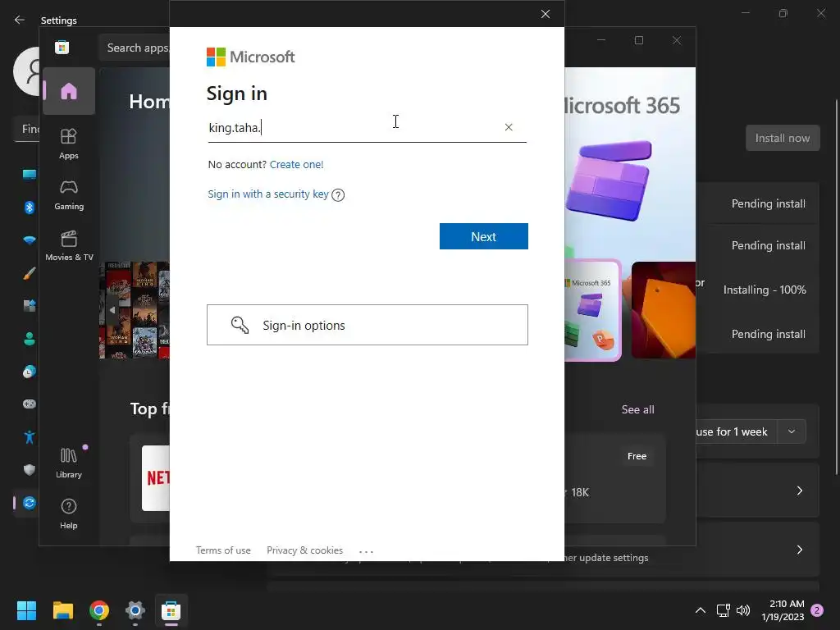This screenshot has width=840, height=630.
Task: Open the Home tab in Microsoft Store
Action: (x=69, y=91)
